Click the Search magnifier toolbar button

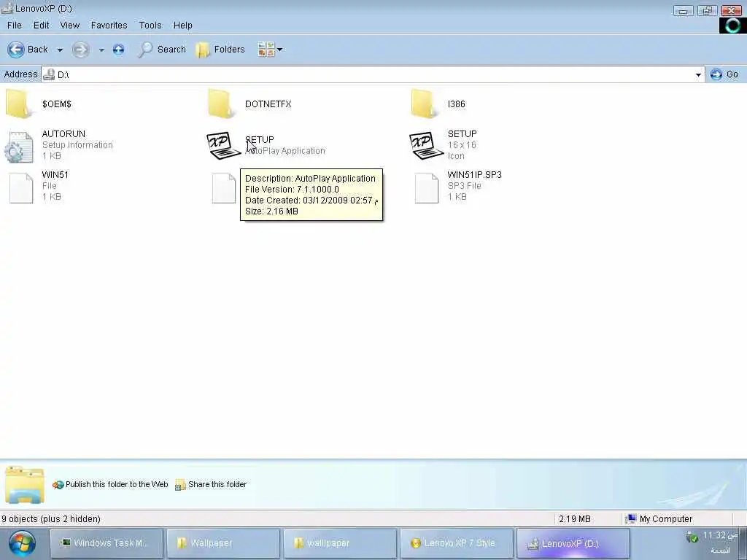coord(162,50)
